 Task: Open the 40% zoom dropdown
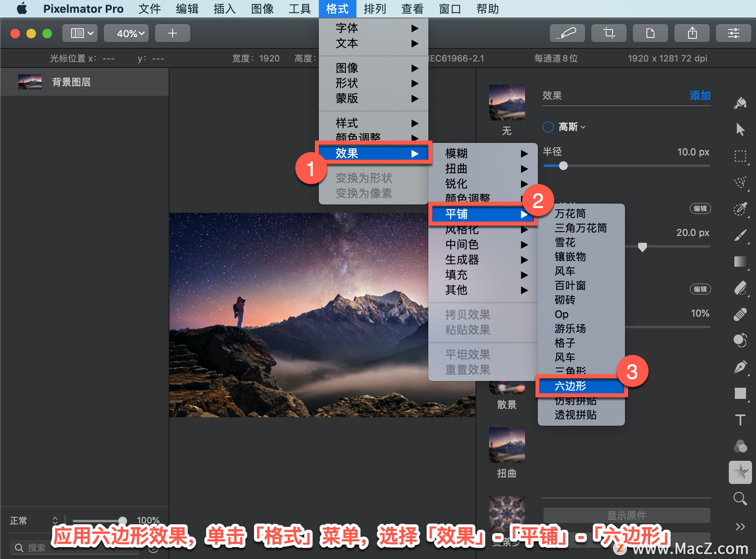tap(126, 33)
